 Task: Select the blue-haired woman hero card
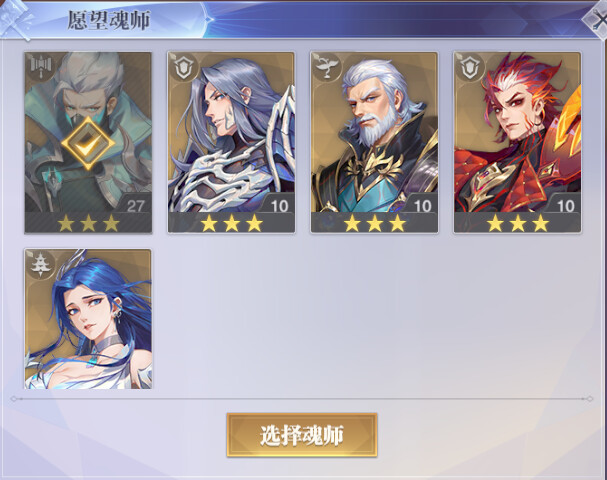pos(88,319)
